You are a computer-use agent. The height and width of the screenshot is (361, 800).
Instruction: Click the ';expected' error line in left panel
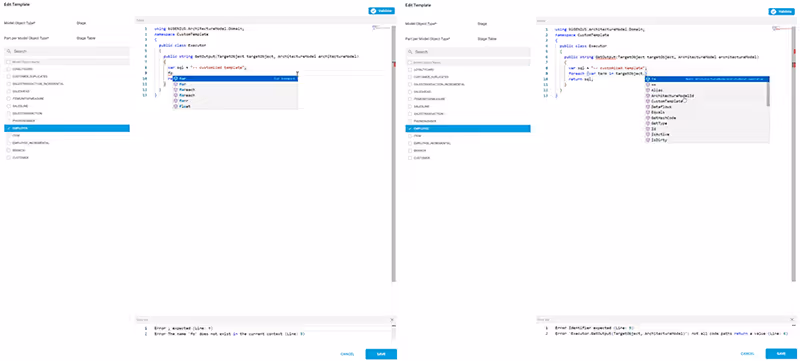coord(184,328)
